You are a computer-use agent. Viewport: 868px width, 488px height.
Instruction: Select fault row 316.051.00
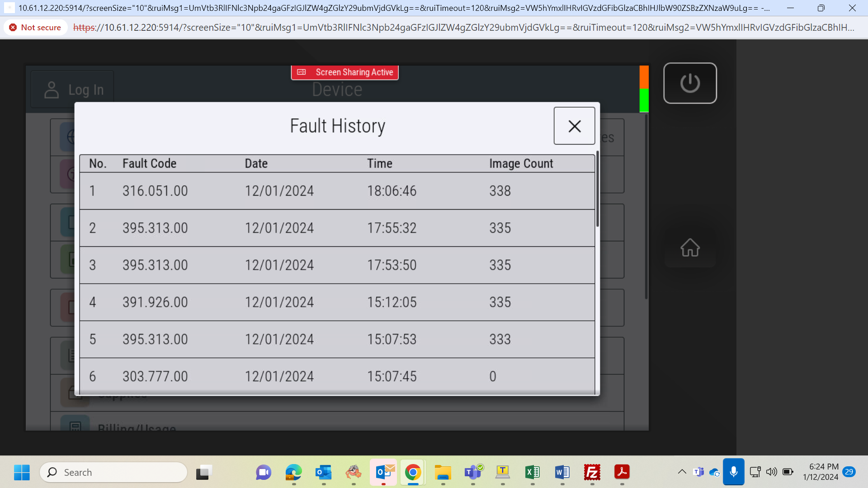click(x=337, y=191)
